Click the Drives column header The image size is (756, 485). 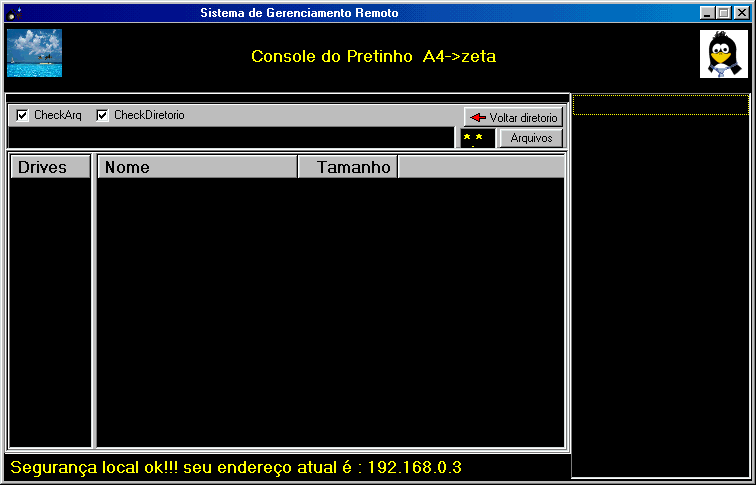tap(49, 167)
